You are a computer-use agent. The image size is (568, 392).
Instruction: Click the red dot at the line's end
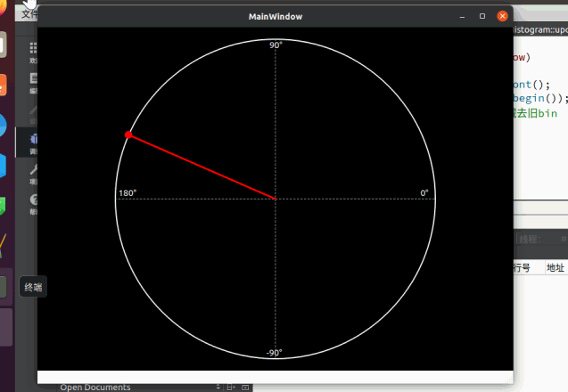tap(128, 135)
